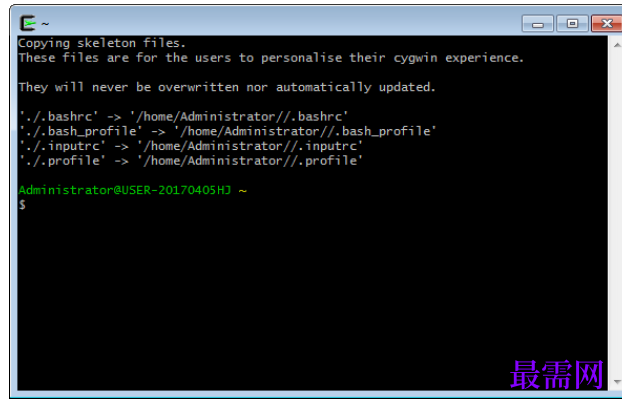Open the Cygwin terminal icon window menu
This screenshot has height=406, width=622.
(x=28, y=23)
